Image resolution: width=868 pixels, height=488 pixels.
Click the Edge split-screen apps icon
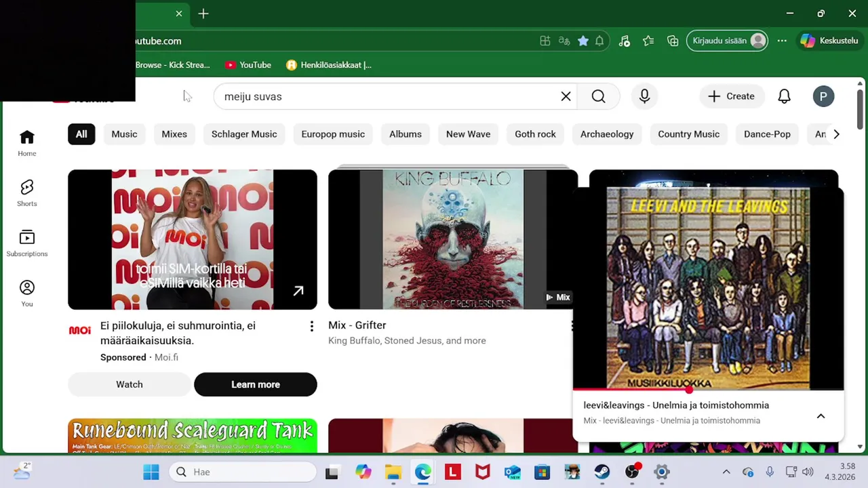point(545,41)
